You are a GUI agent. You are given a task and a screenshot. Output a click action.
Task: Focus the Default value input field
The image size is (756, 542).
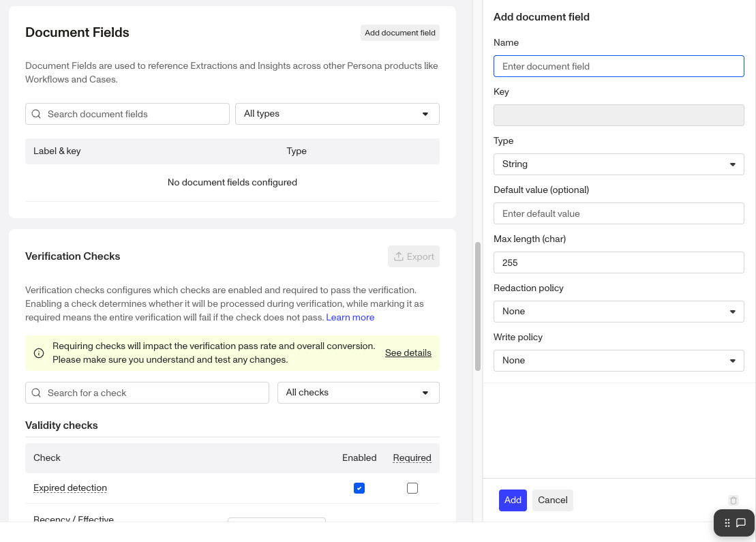[x=618, y=213]
